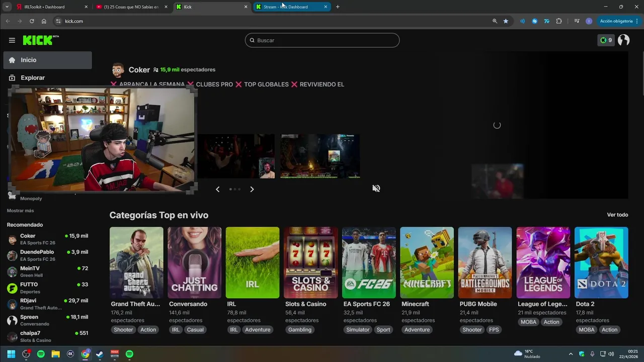Image resolution: width=644 pixels, height=362 pixels.
Task: Open Dota 2 category thumbnail
Action: (x=601, y=262)
